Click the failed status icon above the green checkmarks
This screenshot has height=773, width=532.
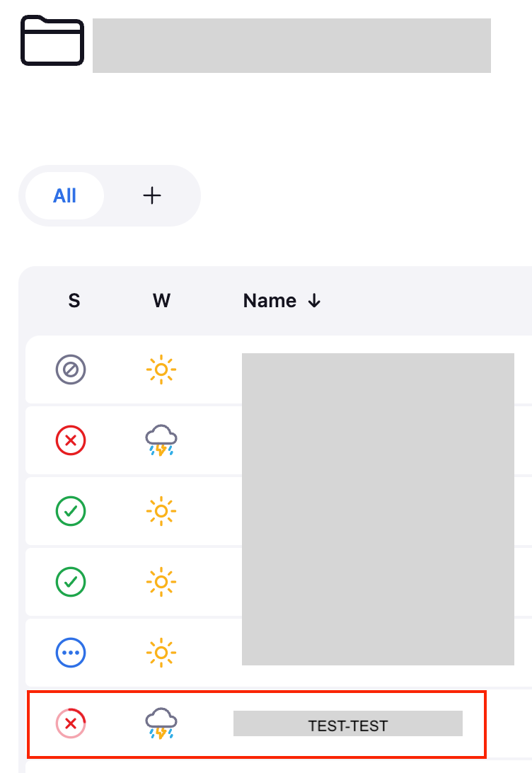71,440
